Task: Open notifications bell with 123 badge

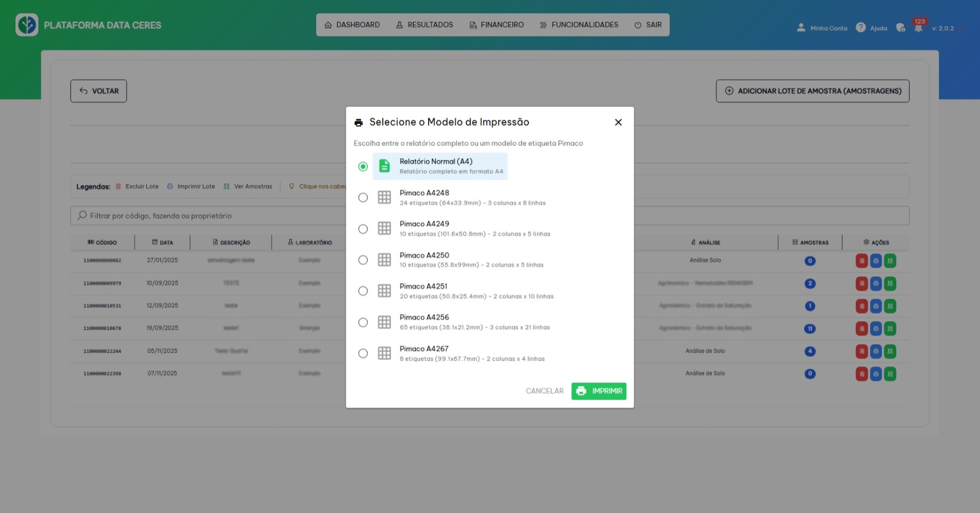Action: (x=919, y=26)
